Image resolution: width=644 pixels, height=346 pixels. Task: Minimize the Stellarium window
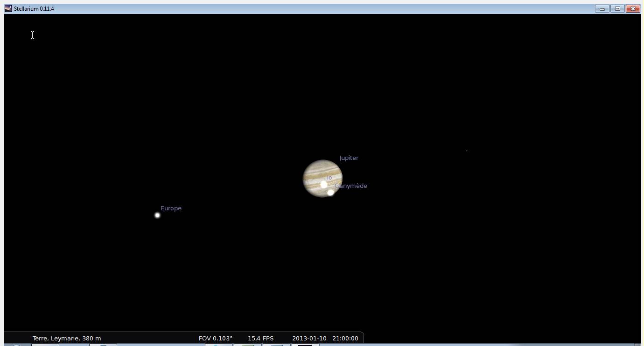coord(602,8)
